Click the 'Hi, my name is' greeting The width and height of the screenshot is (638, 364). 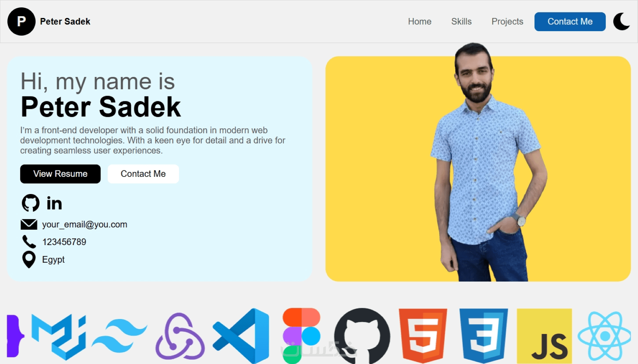(x=98, y=81)
